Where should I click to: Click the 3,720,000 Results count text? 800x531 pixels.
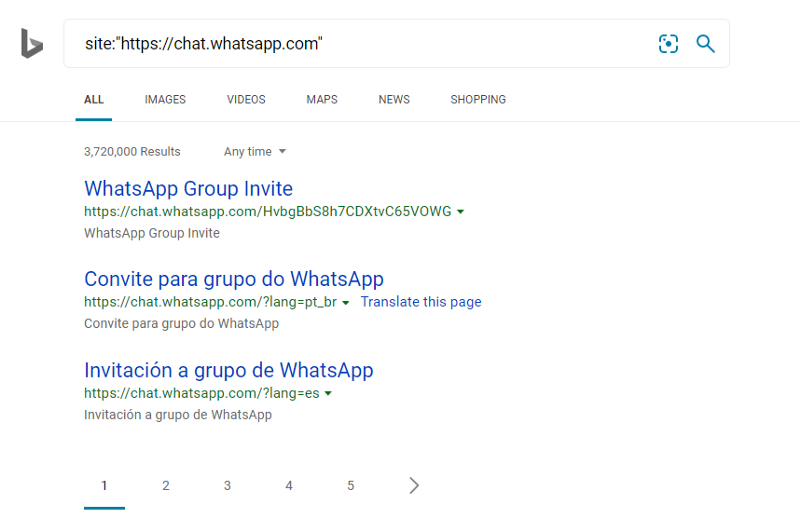tap(132, 151)
